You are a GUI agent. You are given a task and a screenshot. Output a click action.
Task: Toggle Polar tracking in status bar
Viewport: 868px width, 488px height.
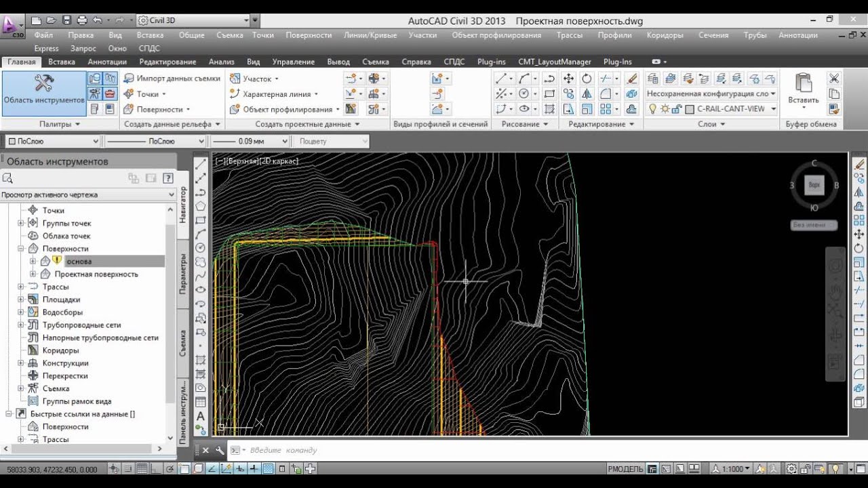click(x=169, y=469)
